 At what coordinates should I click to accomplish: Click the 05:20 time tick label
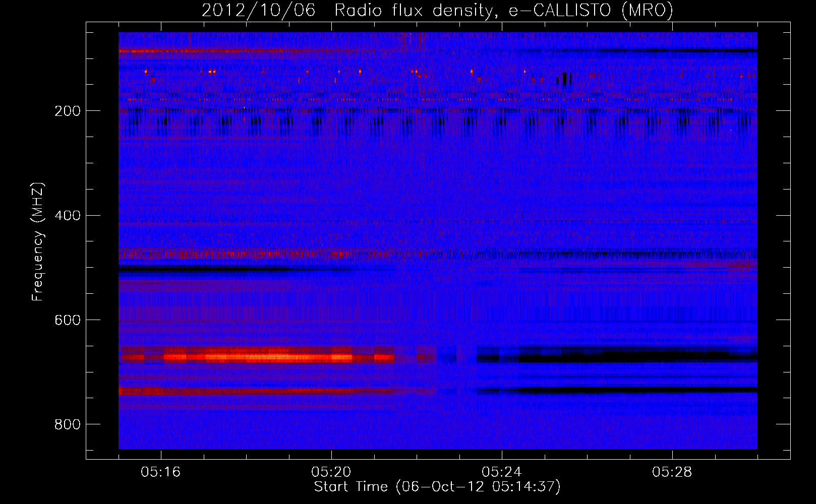[x=331, y=472]
